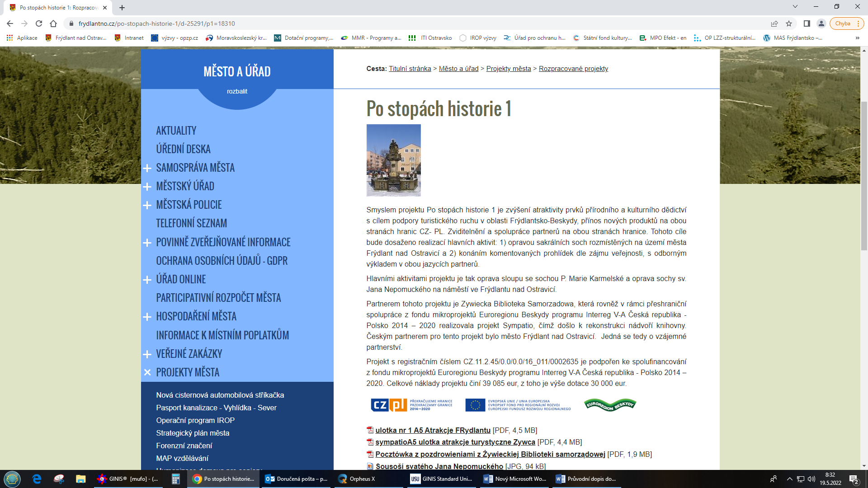
Task: Open OCHRANA OSOBNÍCH ÚDAJŮ - GDPR item
Action: [222, 261]
